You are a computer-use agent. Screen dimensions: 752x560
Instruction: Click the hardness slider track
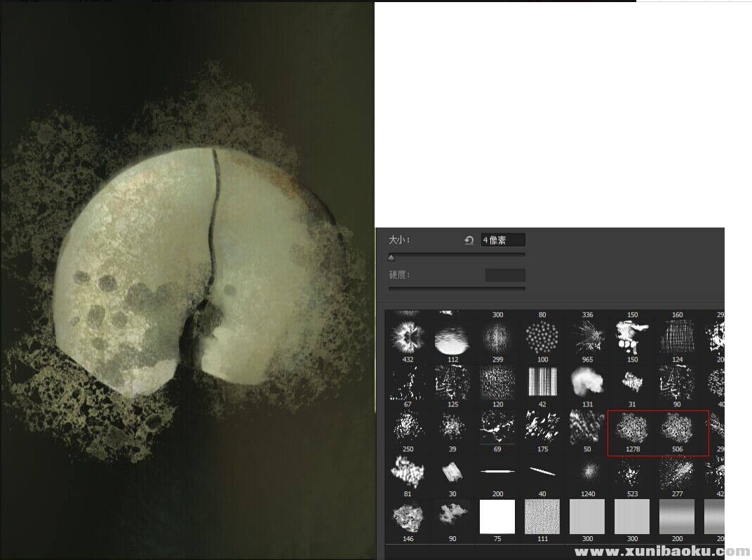(x=457, y=288)
